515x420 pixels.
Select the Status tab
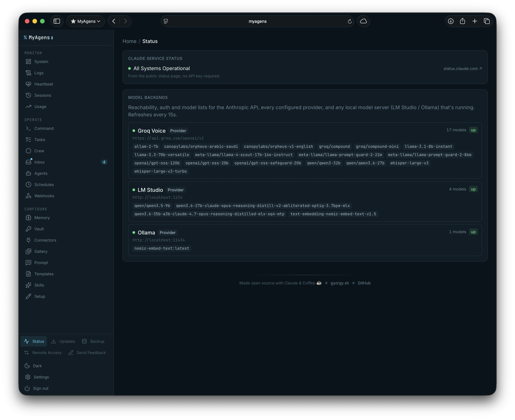click(x=34, y=341)
